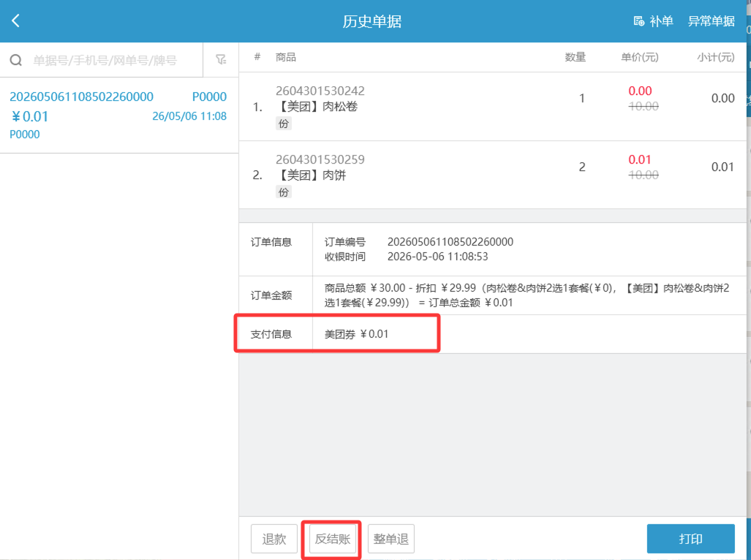Viewport: 751px width, 560px height.
Task: Click the 订单金额 label
Action: 271,295
